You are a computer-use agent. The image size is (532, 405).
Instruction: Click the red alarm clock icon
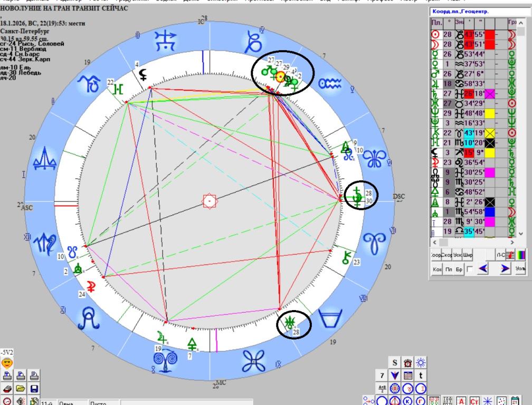click(408, 363)
